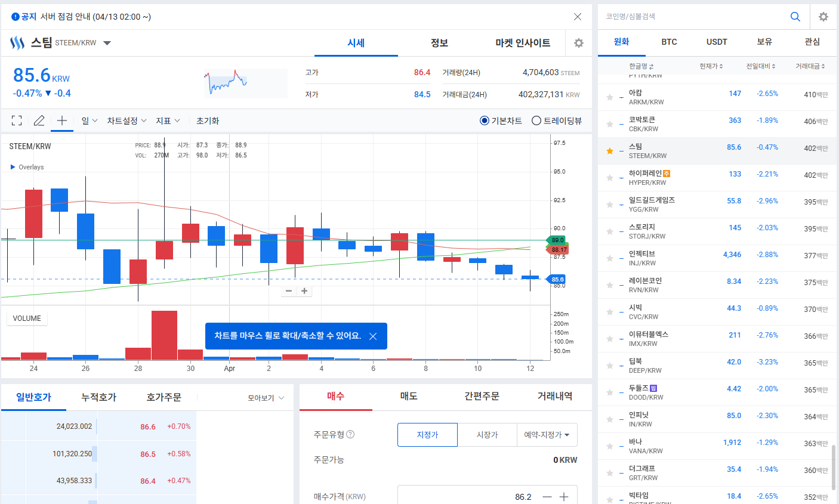The width and height of the screenshot is (839, 504).
Task: Open the 지표 indicators dropdown
Action: pyautogui.click(x=168, y=120)
